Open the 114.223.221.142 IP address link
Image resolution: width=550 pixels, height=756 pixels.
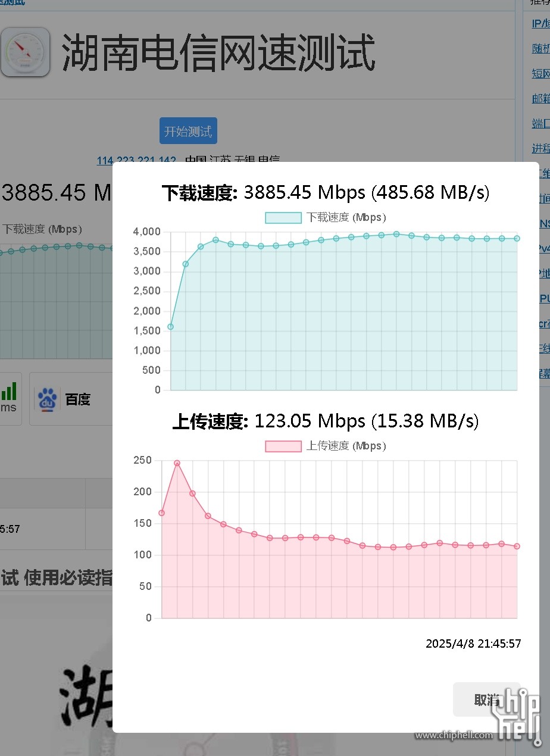(x=136, y=161)
